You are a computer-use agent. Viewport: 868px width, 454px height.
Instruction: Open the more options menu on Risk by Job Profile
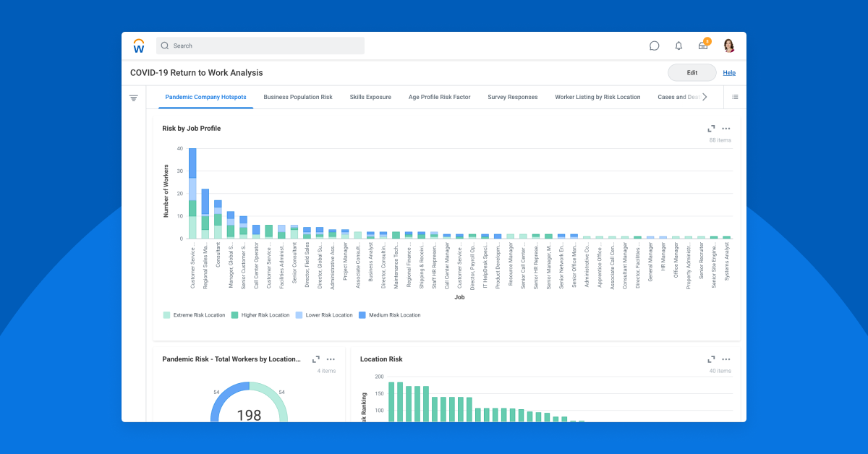(726, 128)
